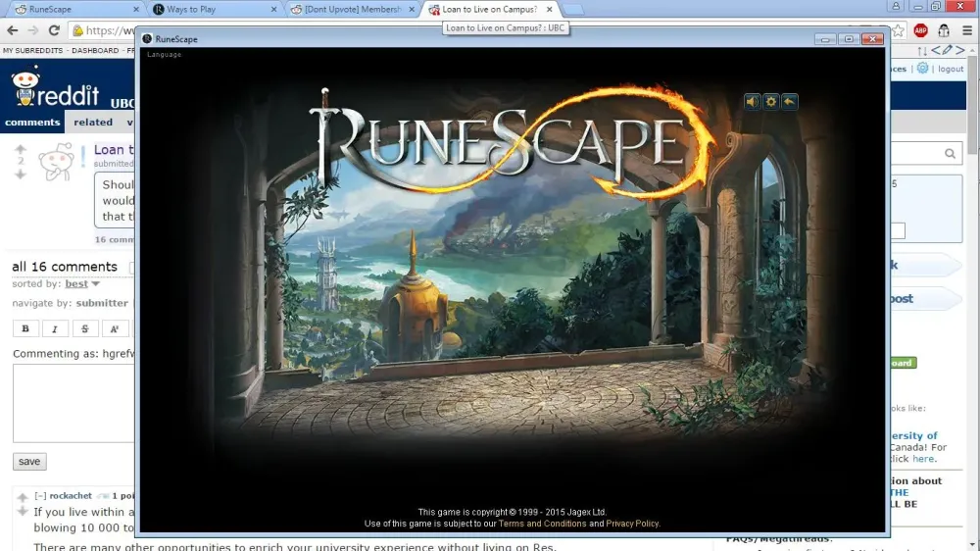Open the Privacy Policy link
980x551 pixels.
pos(632,524)
